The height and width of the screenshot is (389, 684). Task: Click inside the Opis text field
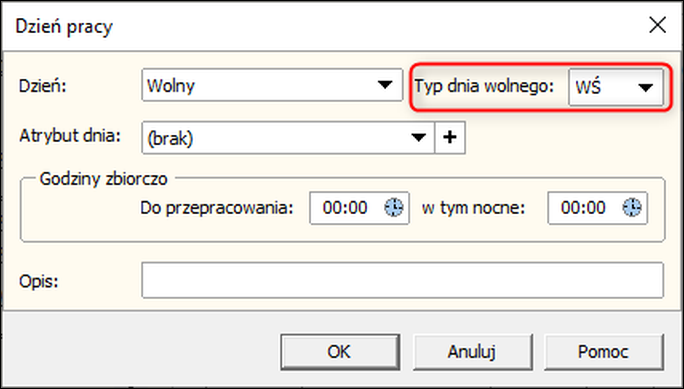click(402, 280)
